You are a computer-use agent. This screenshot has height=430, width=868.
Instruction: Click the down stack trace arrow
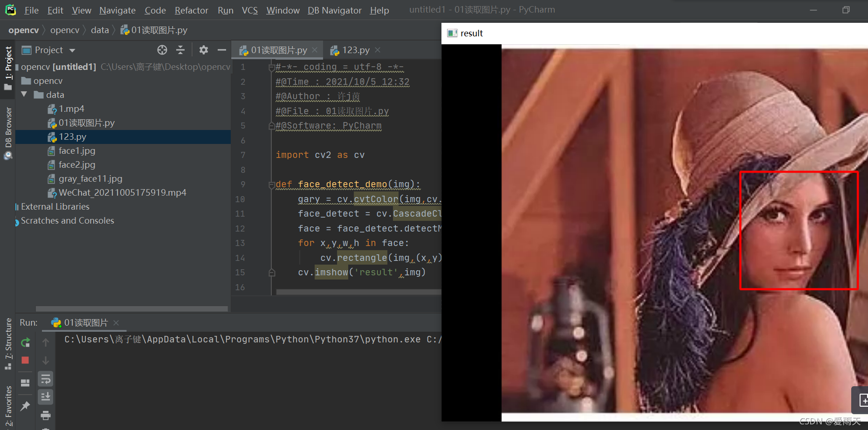[46, 360]
